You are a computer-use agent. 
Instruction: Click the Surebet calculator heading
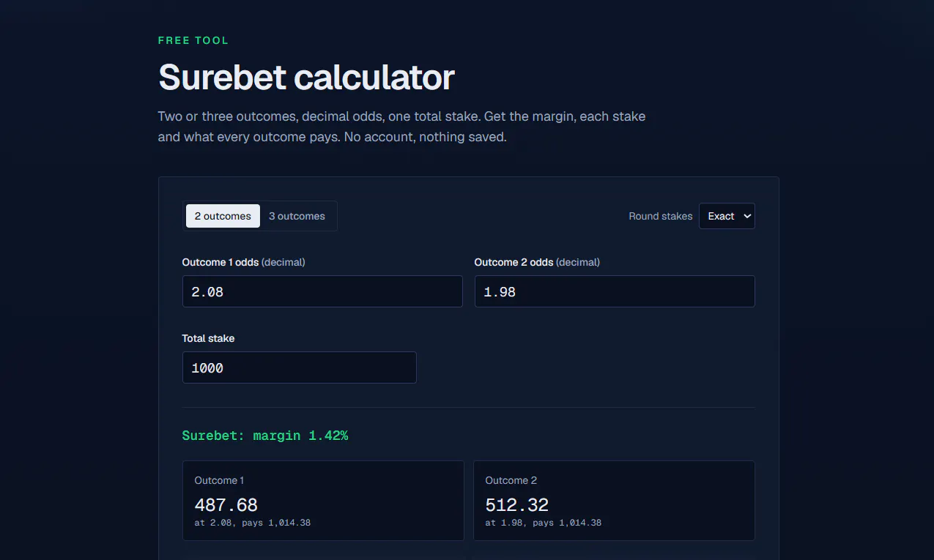(x=306, y=78)
